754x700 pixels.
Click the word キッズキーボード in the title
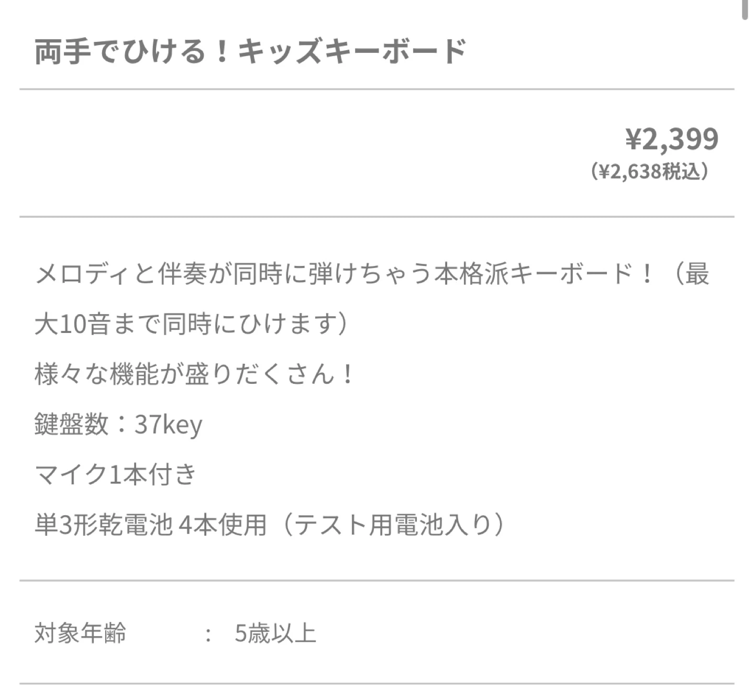pyautogui.click(x=352, y=51)
